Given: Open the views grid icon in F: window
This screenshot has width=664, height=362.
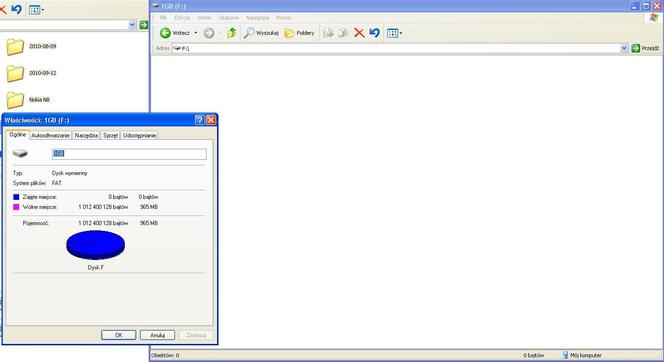Looking at the screenshot, I should 394,33.
